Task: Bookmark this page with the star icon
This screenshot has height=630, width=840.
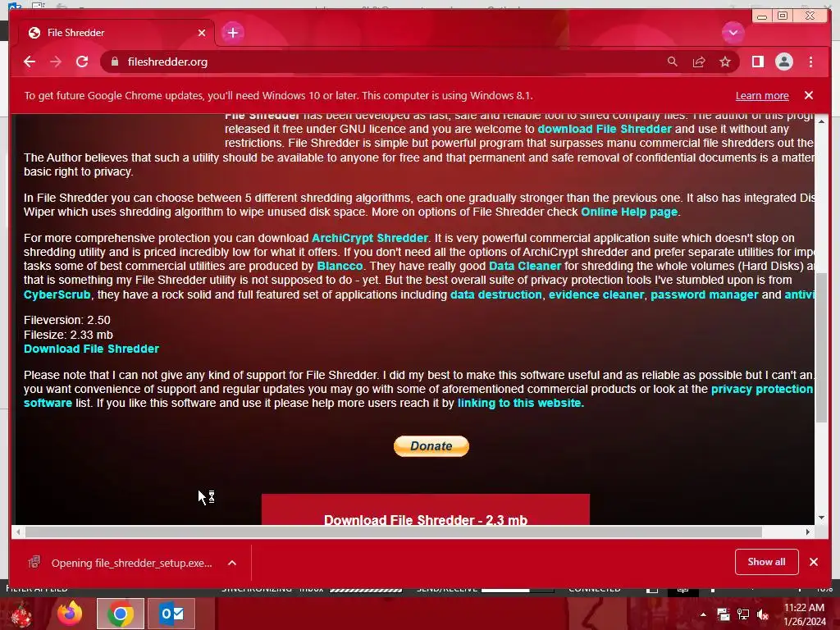Action: (x=725, y=62)
